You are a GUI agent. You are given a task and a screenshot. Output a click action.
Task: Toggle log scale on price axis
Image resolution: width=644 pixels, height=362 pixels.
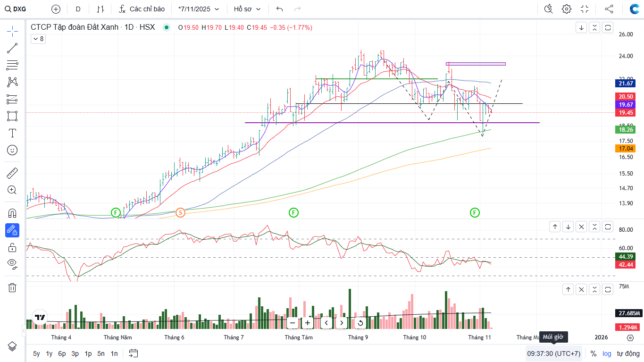pyautogui.click(x=607, y=354)
